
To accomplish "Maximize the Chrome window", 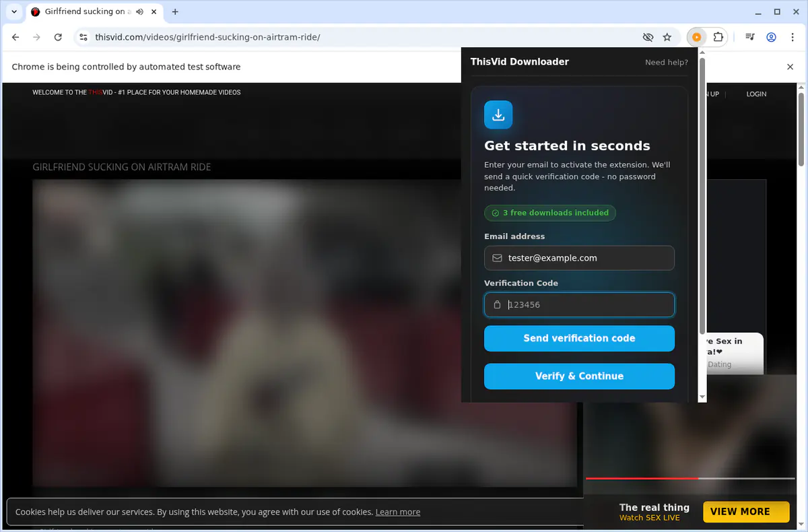I will [x=777, y=11].
